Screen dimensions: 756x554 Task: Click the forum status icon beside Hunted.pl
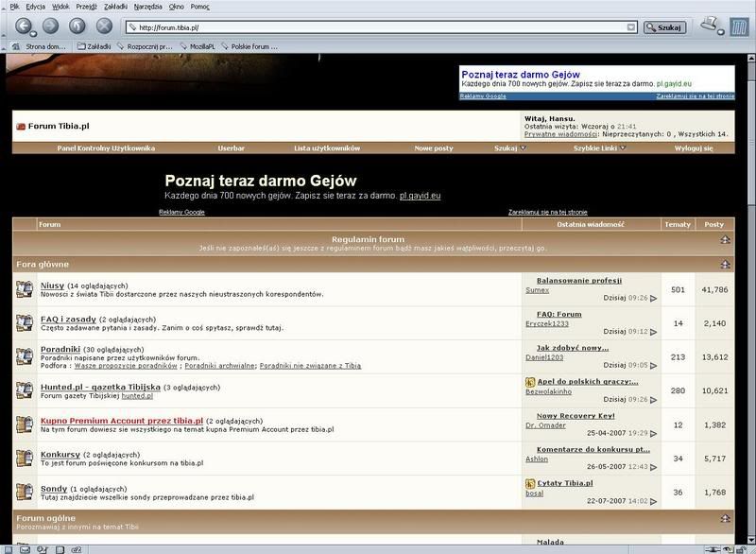pyautogui.click(x=25, y=390)
